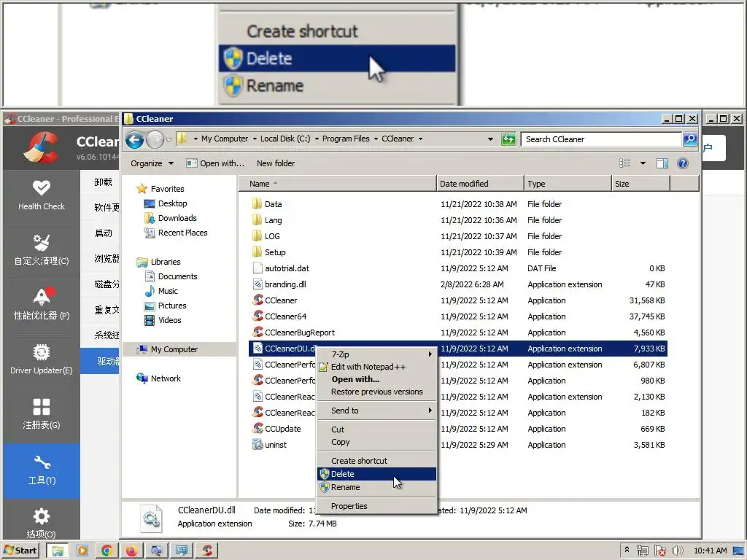Choose Copy in context menu
Image resolution: width=747 pixels, height=560 pixels.
376,442
